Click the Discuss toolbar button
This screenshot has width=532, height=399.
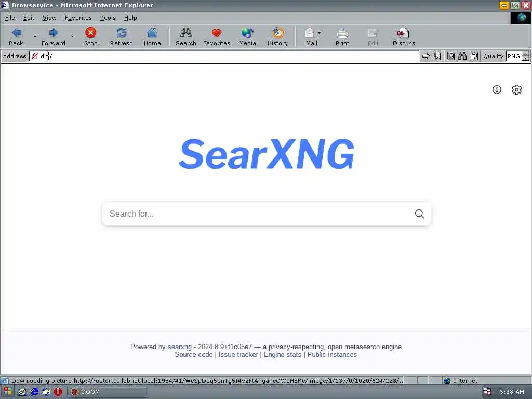pos(403,37)
